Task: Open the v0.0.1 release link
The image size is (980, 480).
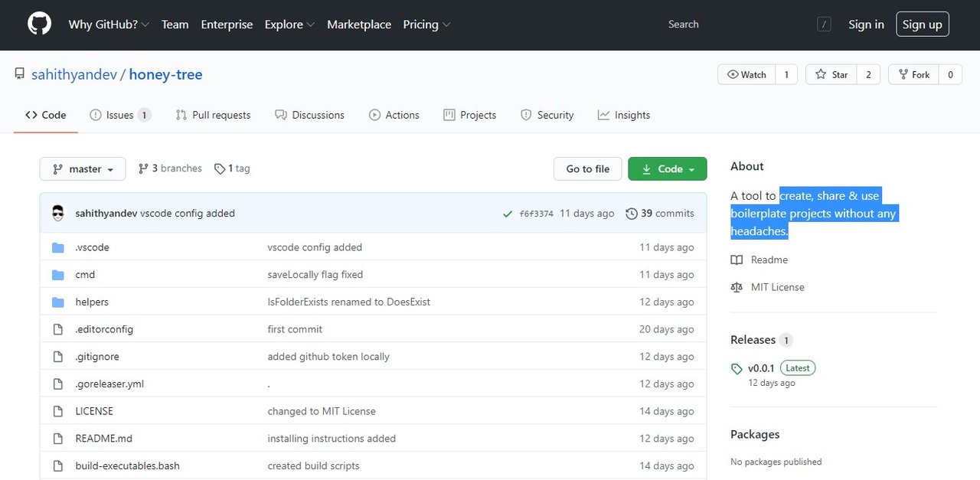Action: tap(762, 368)
